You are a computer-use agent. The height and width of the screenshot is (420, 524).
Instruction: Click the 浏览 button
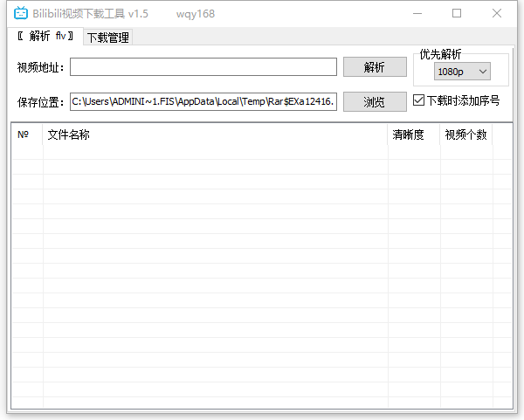[375, 101]
